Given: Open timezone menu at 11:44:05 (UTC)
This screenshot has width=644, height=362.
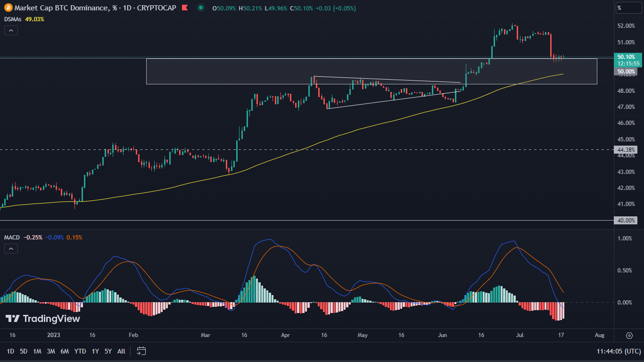Looking at the screenshot, I should click(619, 351).
